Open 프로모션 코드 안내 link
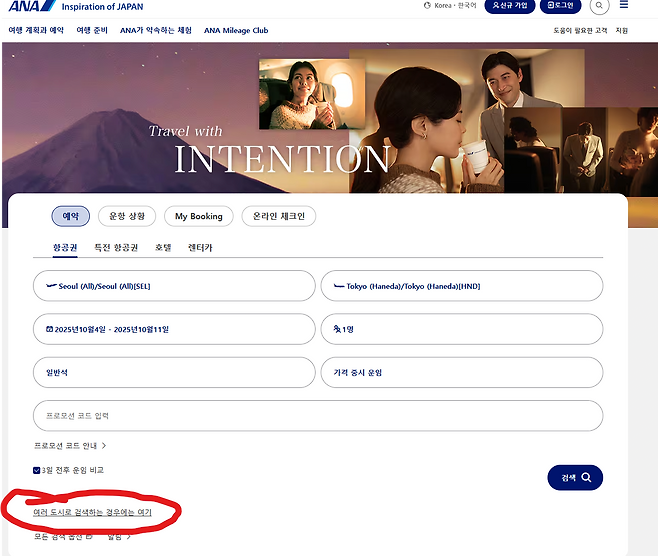This screenshot has height=556, width=658. pyautogui.click(x=70, y=446)
